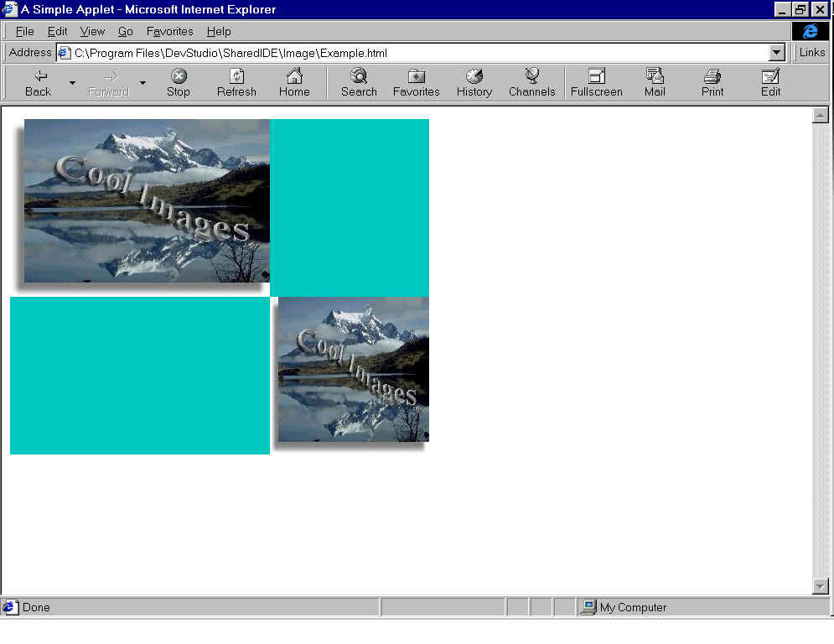The width and height of the screenshot is (834, 644).
Task: Open the Forward history dropdown arrow
Action: point(142,83)
